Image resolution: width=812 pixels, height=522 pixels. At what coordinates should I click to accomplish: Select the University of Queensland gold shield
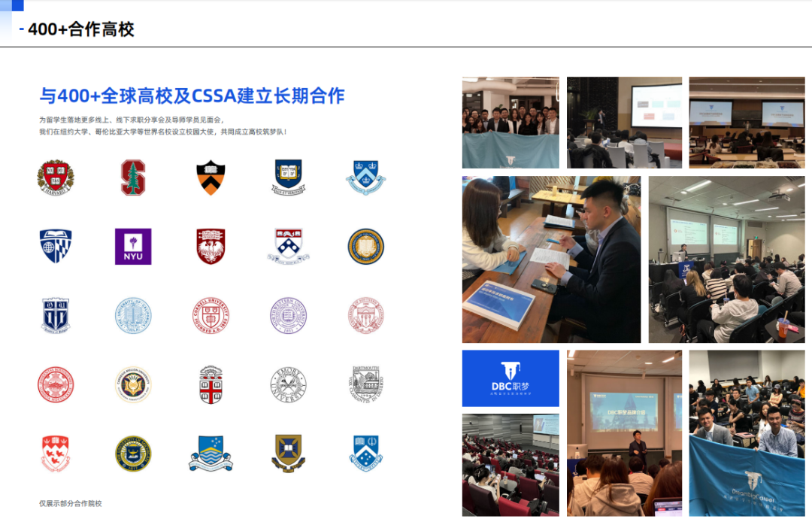click(289, 454)
